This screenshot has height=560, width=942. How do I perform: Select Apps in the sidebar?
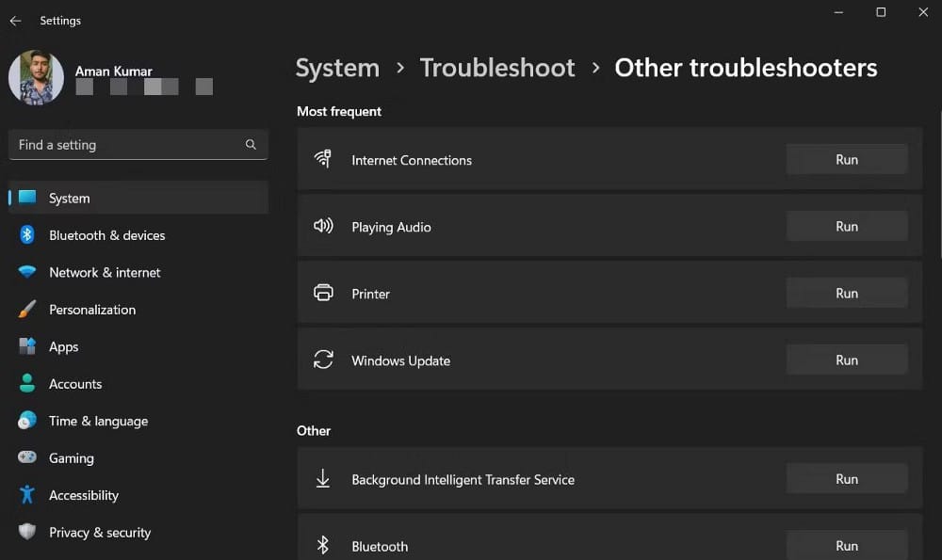[63, 346]
